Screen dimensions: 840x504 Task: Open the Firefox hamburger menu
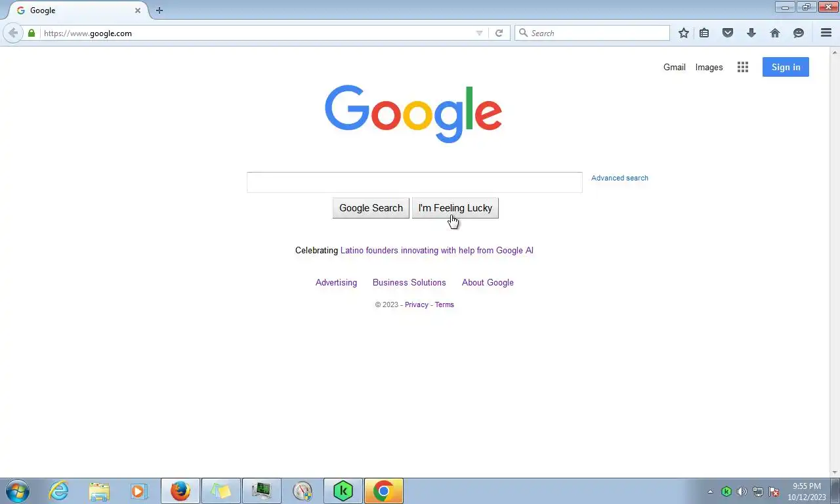[826, 33]
